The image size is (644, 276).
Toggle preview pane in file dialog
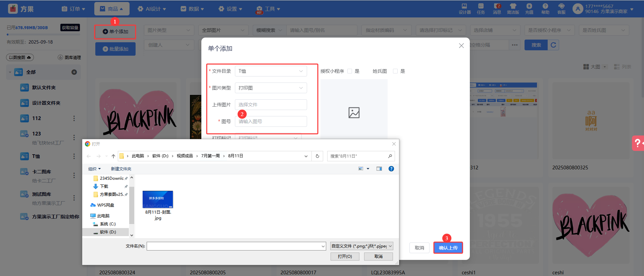pos(379,169)
